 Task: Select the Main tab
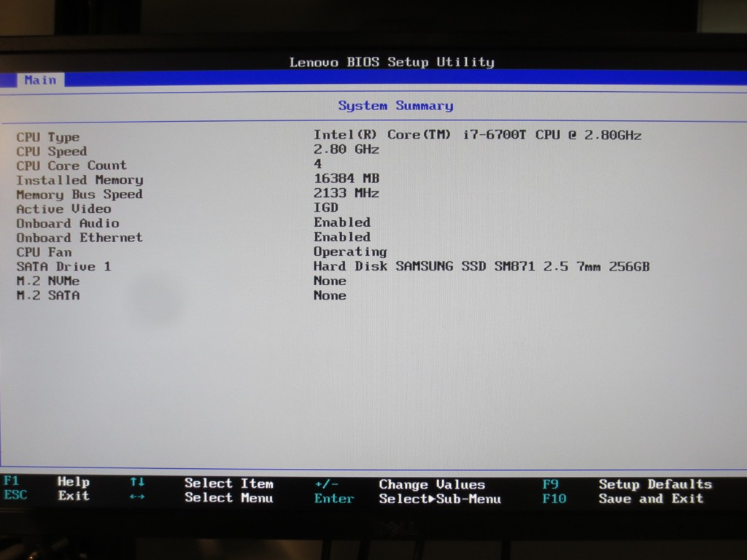41,80
